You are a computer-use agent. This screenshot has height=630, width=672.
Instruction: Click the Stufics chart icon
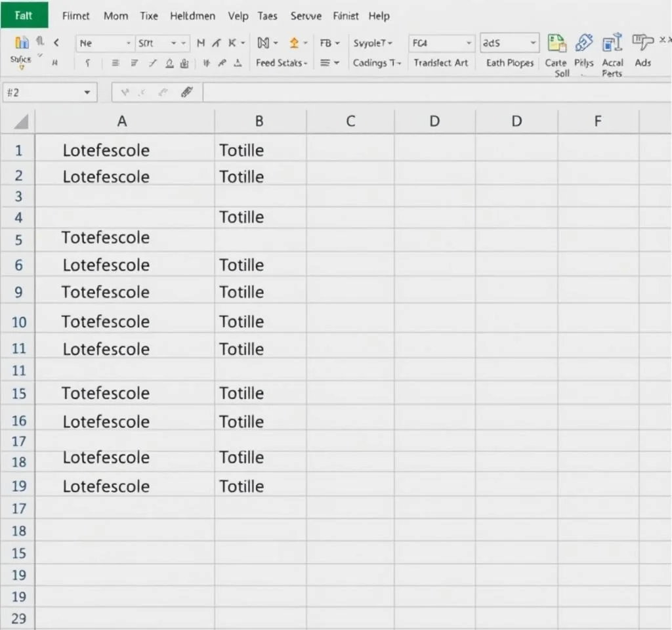tap(21, 44)
